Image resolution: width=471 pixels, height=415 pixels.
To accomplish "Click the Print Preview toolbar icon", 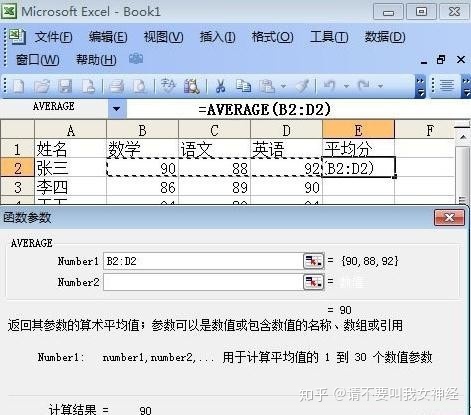I will 140,86.
